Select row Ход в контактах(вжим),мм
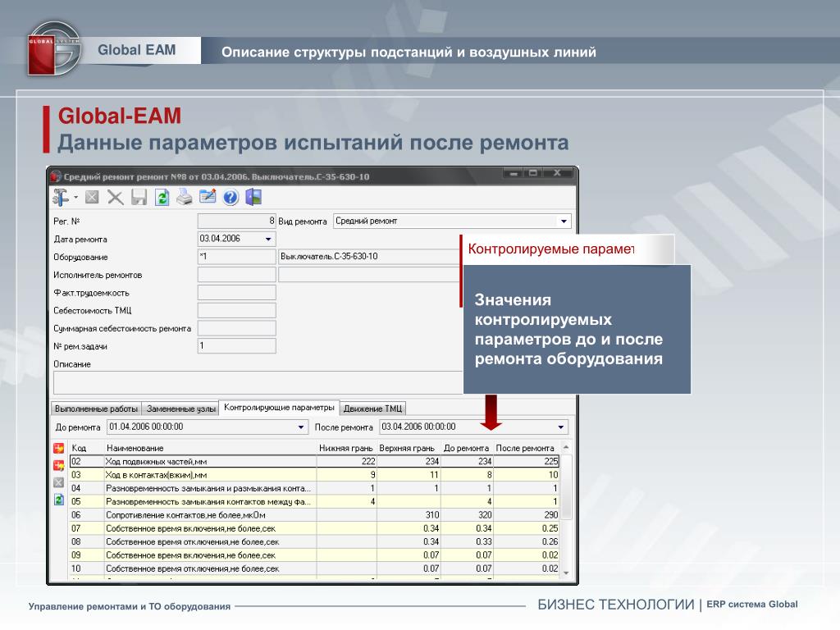This screenshot has width=840, height=630. click(x=314, y=475)
